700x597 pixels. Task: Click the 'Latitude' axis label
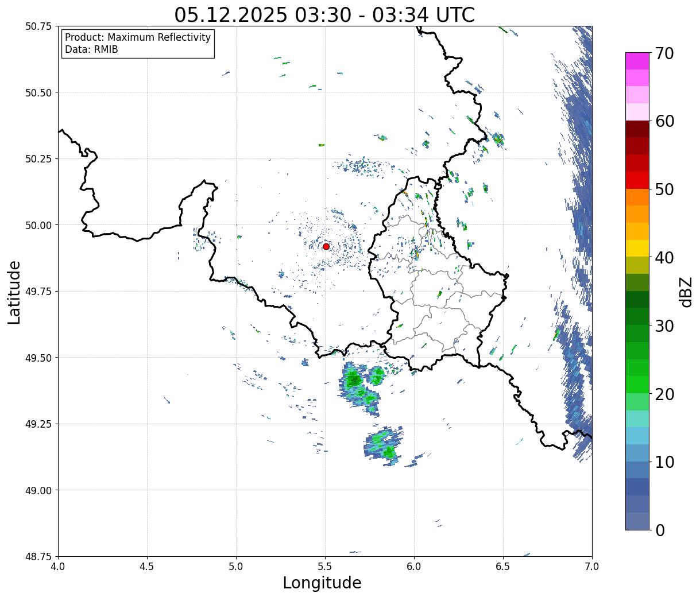point(14,292)
